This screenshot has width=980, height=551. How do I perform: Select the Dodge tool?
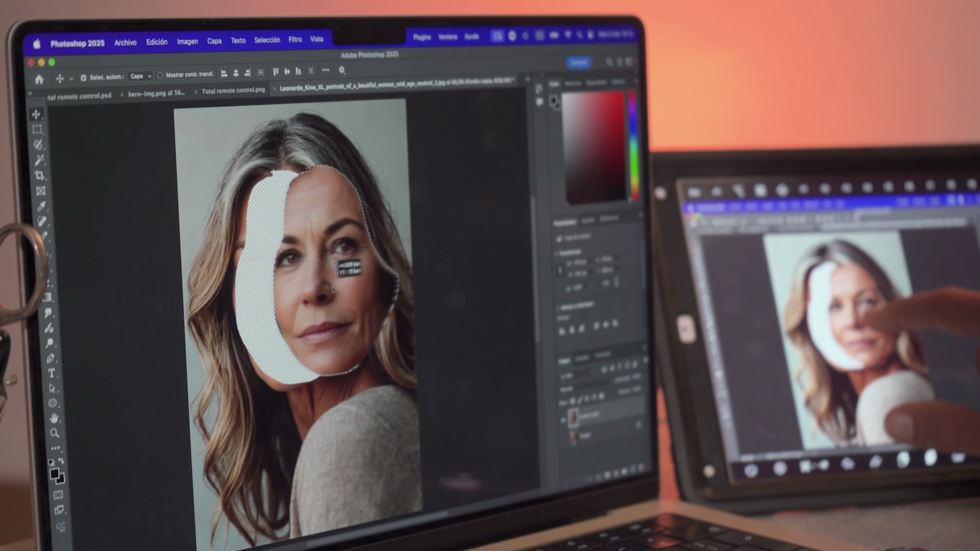pos(50,343)
